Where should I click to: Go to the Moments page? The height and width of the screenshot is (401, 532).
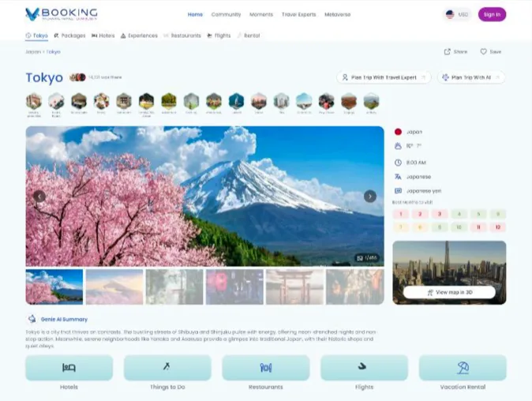tap(261, 14)
